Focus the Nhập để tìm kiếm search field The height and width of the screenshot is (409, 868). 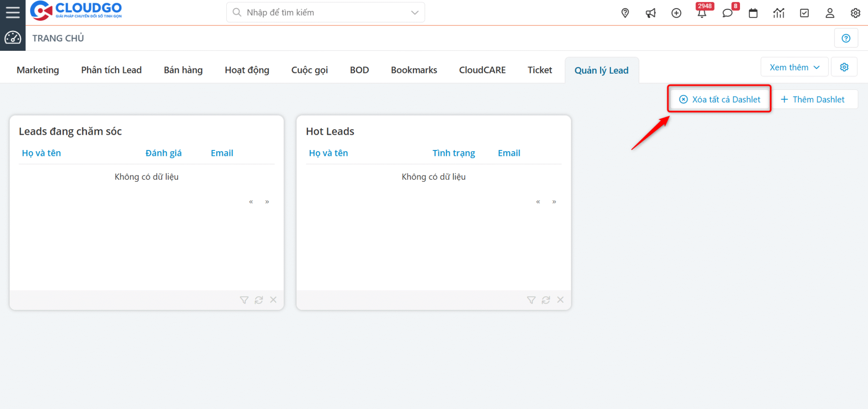click(325, 13)
